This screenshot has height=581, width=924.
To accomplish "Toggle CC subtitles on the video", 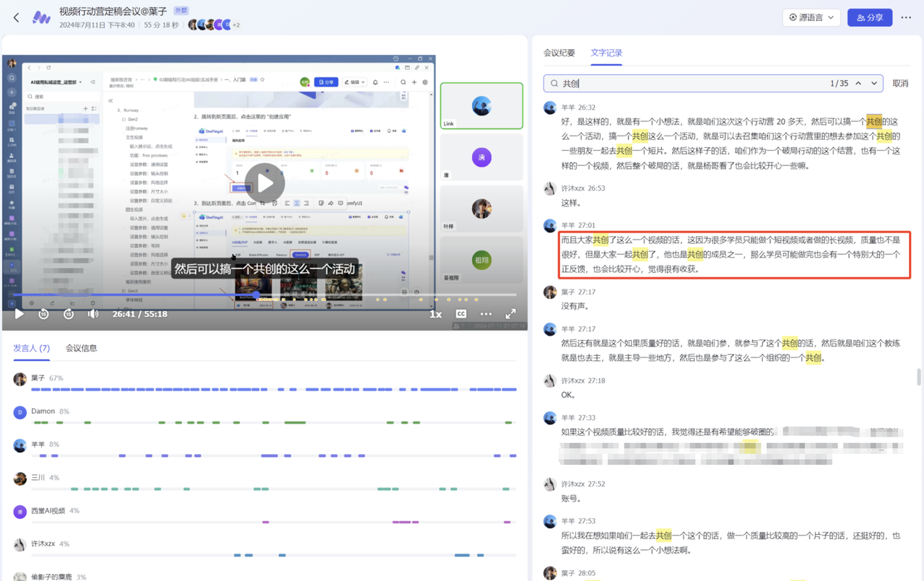I will click(461, 314).
